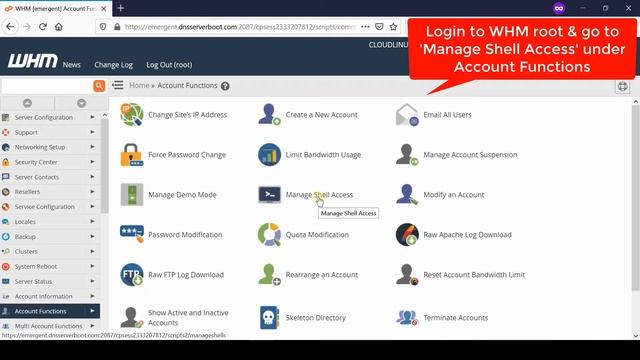Click the Manage Shell Access terminal icon
The height and width of the screenshot is (360, 640).
click(269, 195)
